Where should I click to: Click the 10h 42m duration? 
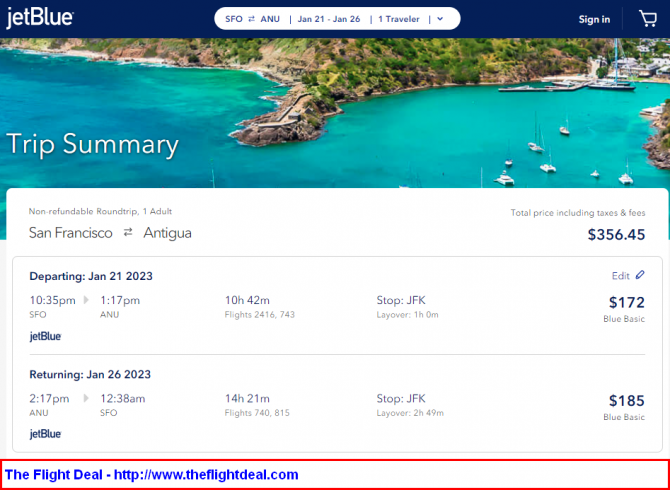point(247,300)
